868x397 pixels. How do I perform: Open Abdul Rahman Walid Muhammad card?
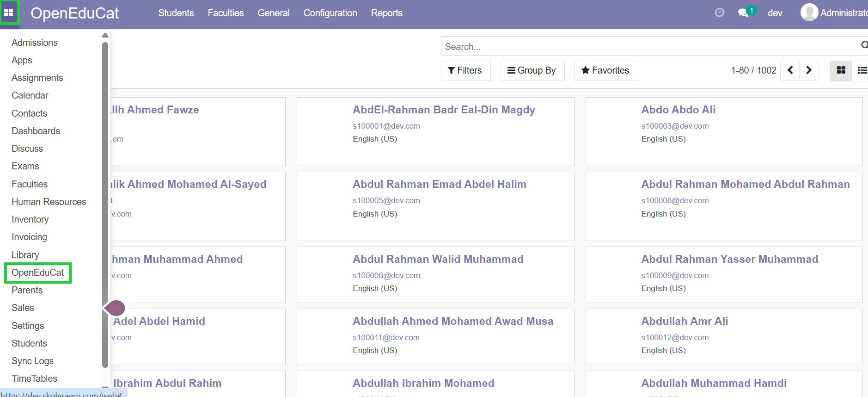coord(435,275)
